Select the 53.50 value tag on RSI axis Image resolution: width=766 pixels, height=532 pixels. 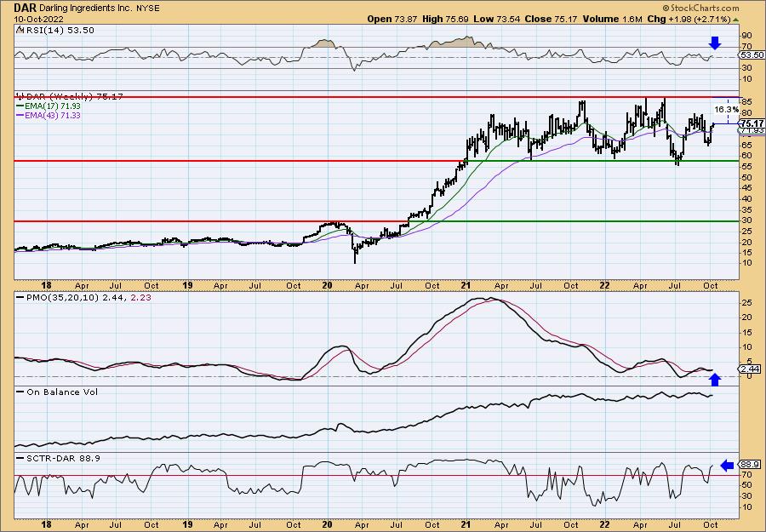(x=752, y=55)
